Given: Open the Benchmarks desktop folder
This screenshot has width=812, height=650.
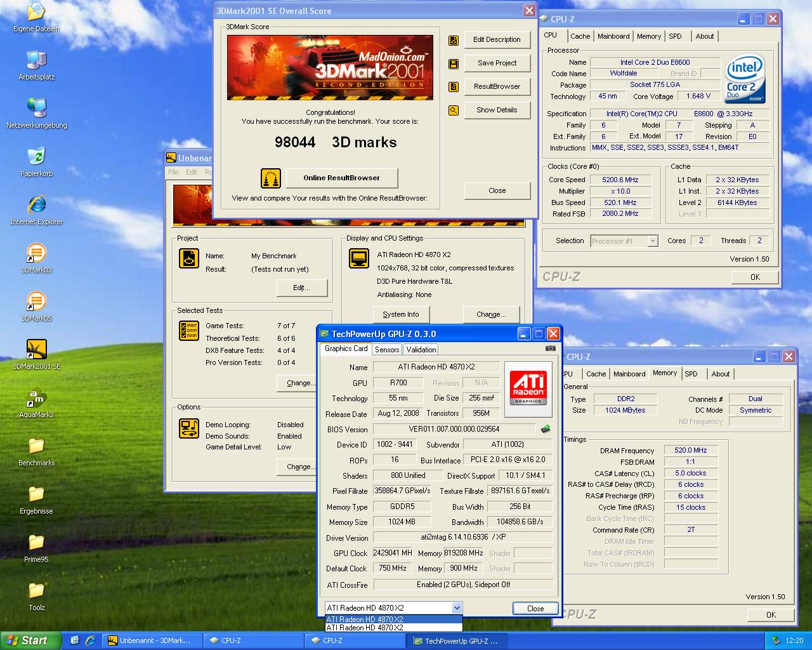Looking at the screenshot, I should pyautogui.click(x=36, y=451).
